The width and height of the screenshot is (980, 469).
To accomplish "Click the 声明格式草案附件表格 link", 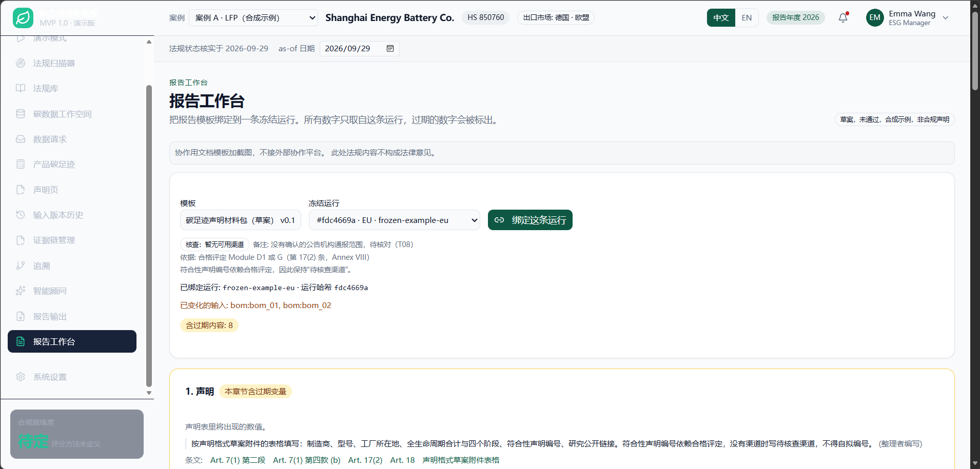I will tap(461, 460).
